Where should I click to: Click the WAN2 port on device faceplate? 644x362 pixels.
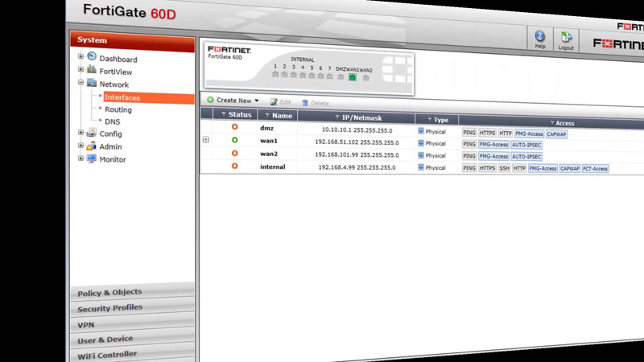366,78
